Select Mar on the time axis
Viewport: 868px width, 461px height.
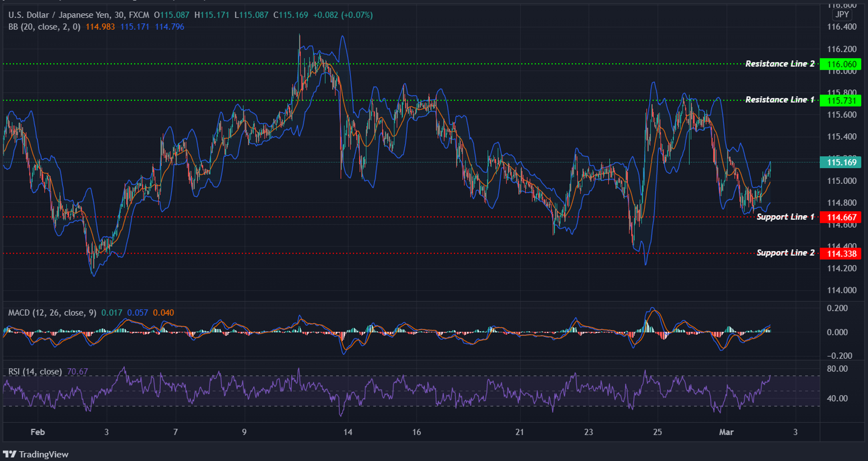pos(726,432)
